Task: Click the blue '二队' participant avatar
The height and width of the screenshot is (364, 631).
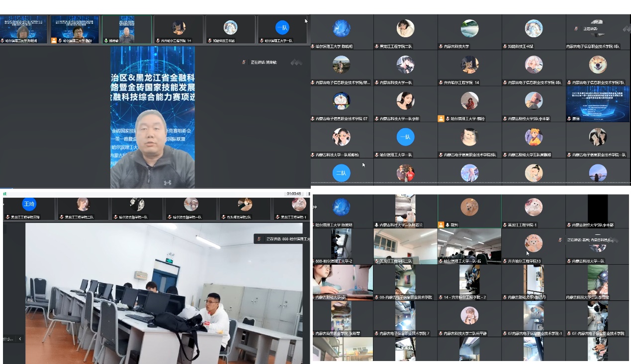Action: [341, 173]
